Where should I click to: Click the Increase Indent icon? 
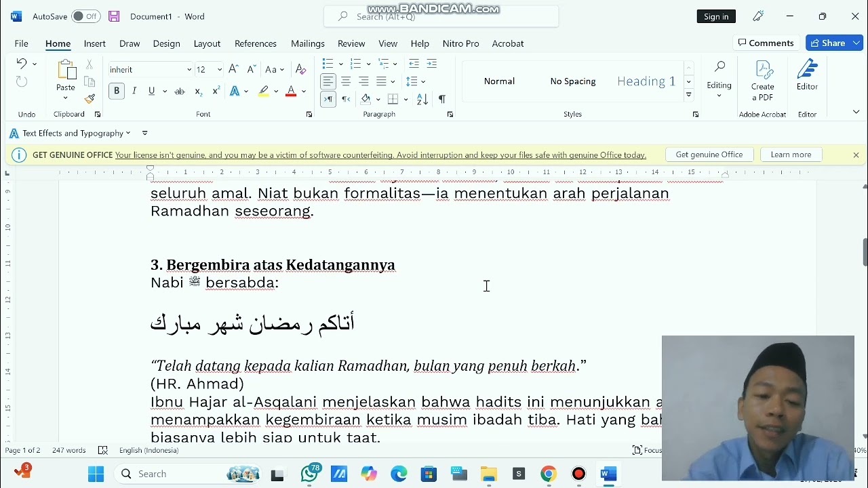click(x=432, y=64)
